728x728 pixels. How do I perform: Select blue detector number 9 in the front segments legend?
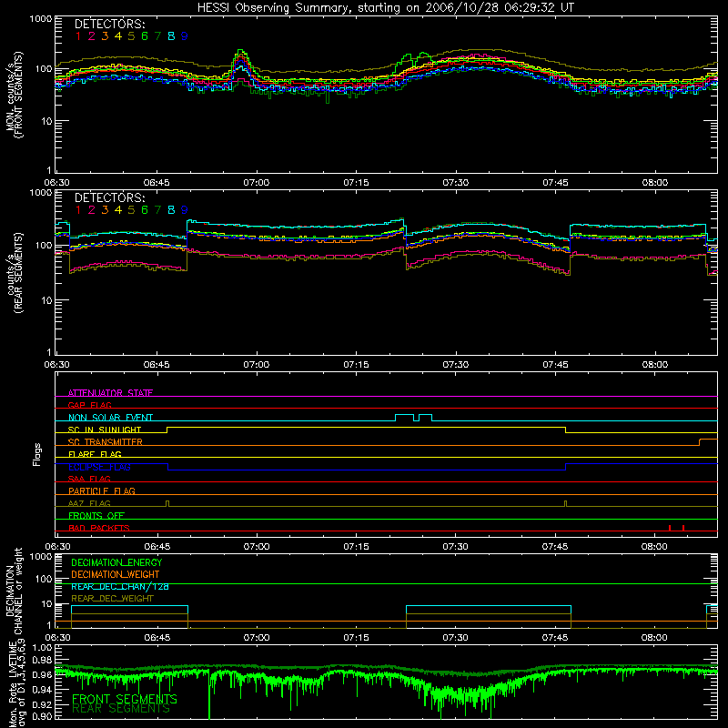[x=185, y=36]
